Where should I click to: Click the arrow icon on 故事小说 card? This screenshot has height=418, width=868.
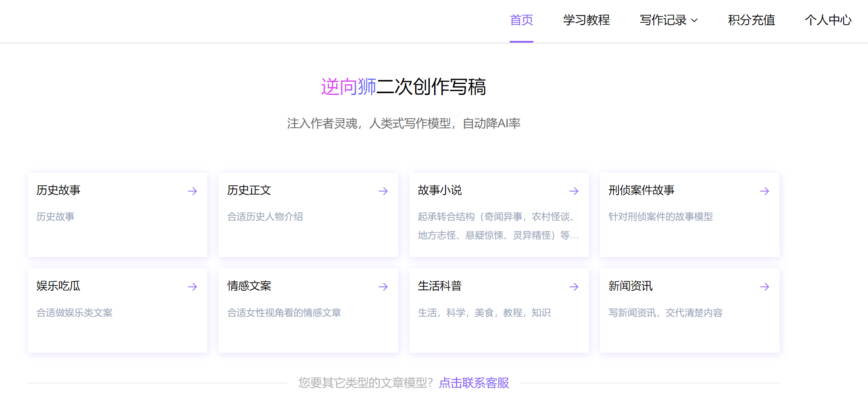(x=574, y=191)
